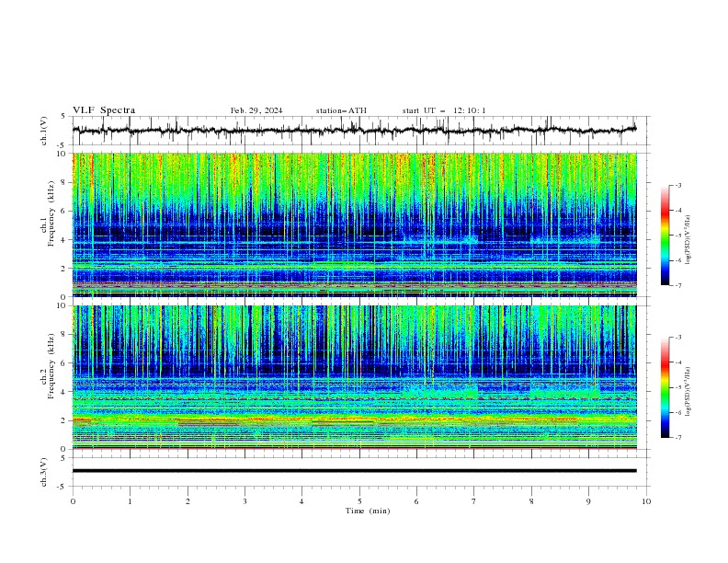
Task: Click the "9" tick label on the time axis
Action: click(588, 501)
